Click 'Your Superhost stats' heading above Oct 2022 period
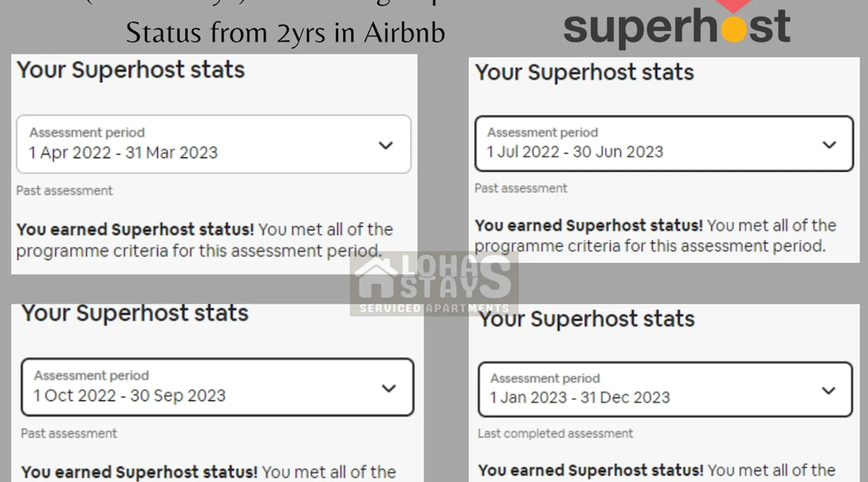Viewport: 868px width, 482px height. [x=135, y=313]
